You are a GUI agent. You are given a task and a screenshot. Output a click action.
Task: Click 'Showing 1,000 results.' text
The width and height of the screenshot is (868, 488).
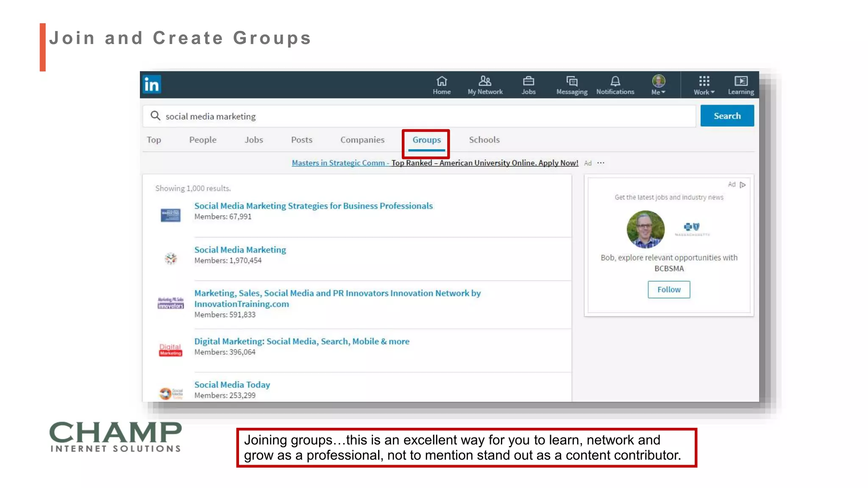[x=193, y=188]
